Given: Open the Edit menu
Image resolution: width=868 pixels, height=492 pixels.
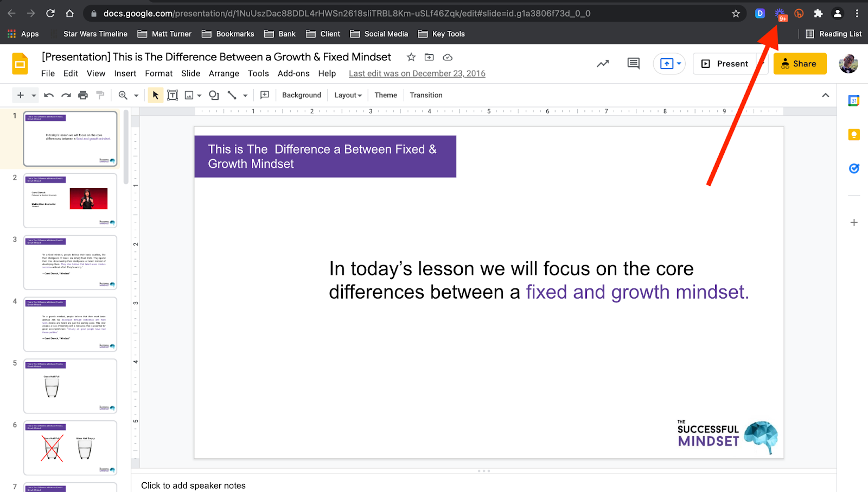Looking at the screenshot, I should click(71, 73).
